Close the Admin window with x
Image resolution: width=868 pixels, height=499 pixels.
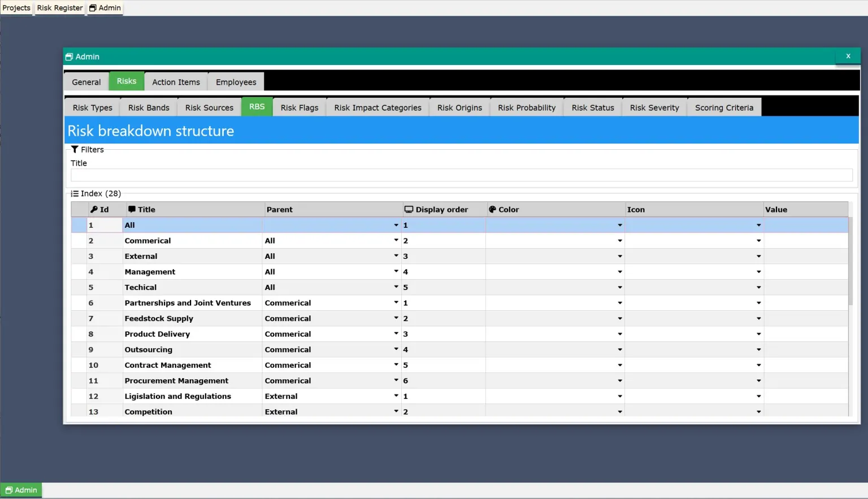coord(848,57)
